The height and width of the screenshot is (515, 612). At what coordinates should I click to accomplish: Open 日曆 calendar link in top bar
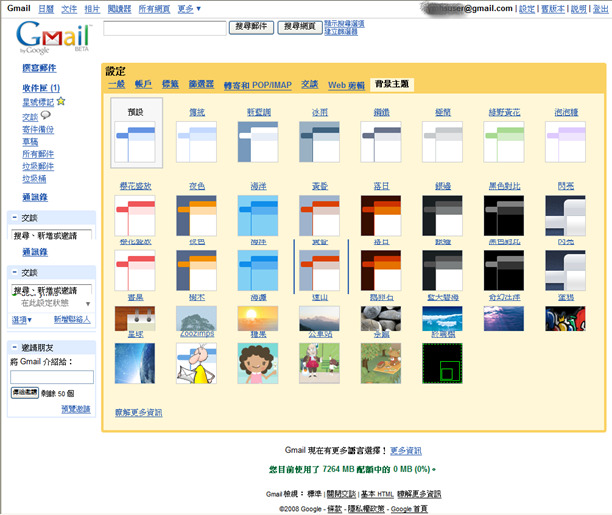click(x=46, y=9)
